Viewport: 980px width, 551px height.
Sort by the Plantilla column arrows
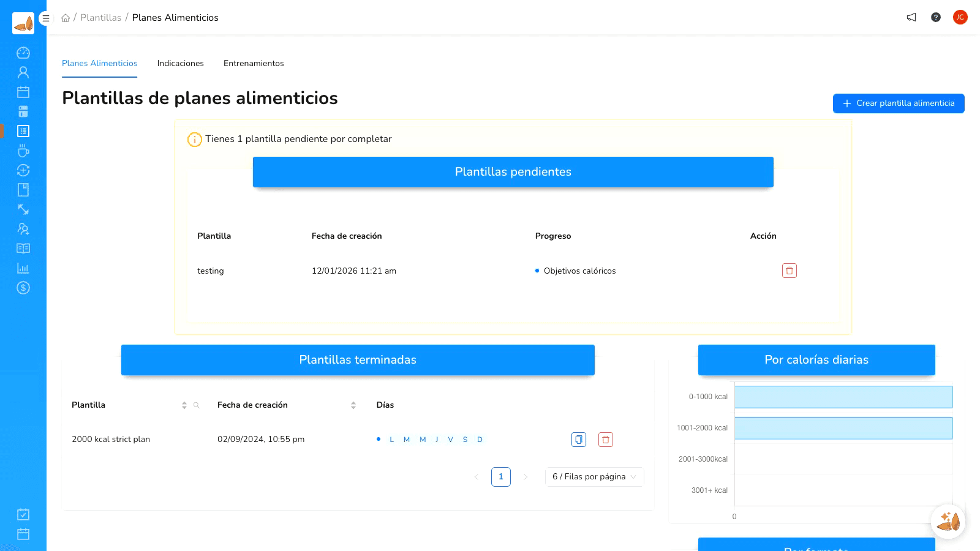184,405
